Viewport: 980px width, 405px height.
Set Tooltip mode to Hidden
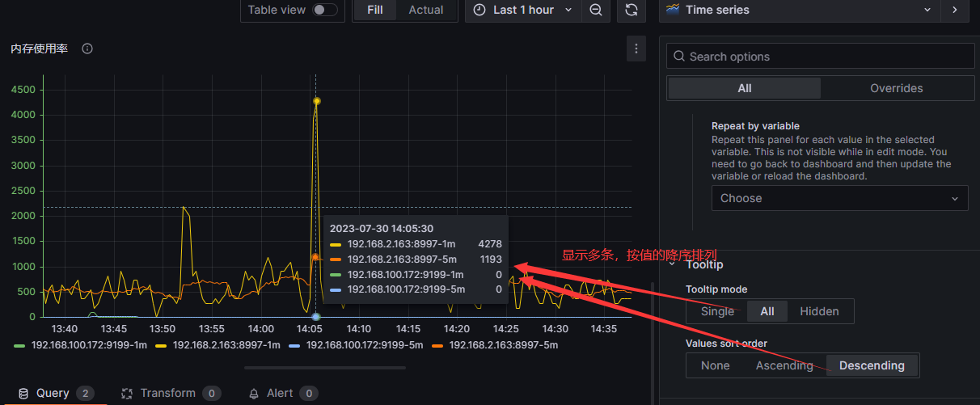pos(819,311)
